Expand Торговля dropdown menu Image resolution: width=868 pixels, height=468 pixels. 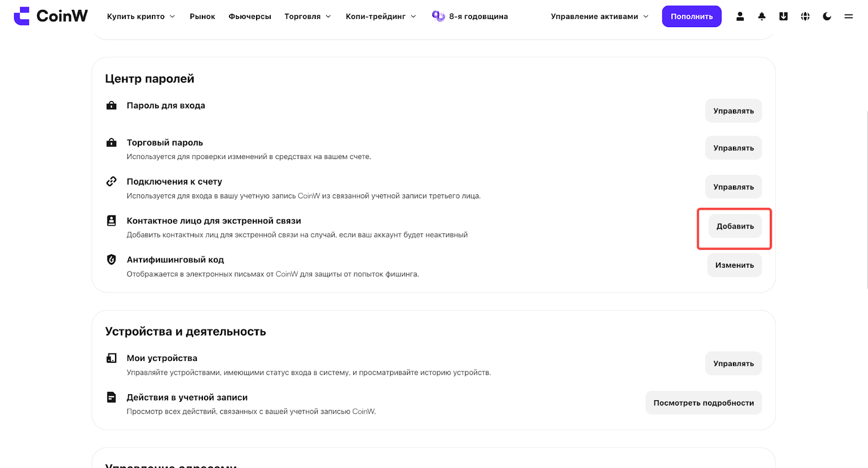tap(308, 16)
